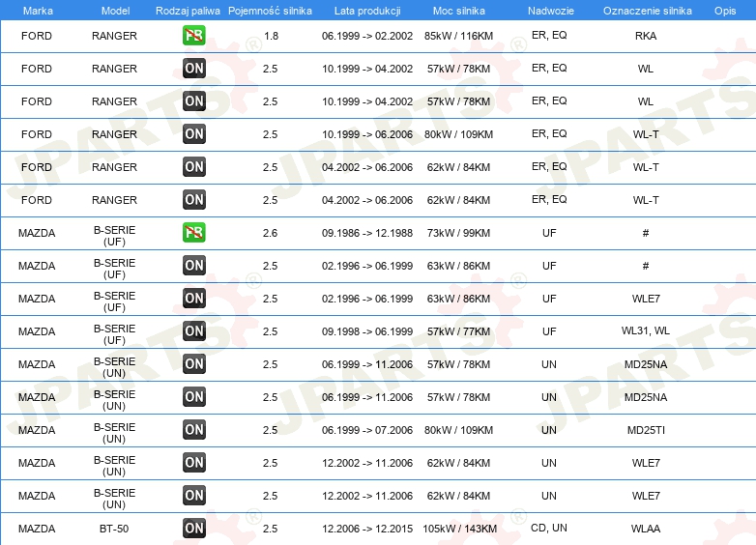Click the Nadwozie column header

551,11
